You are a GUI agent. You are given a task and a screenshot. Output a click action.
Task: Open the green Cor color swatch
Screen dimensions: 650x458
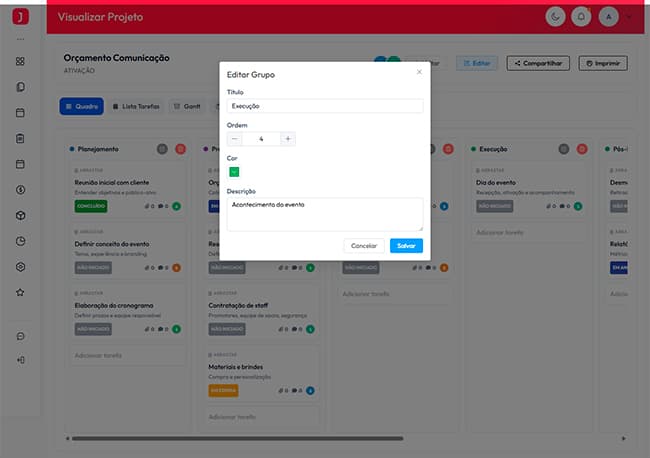234,172
